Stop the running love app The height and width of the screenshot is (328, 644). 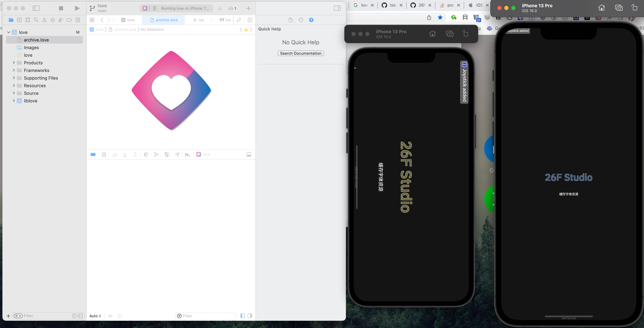[61, 8]
